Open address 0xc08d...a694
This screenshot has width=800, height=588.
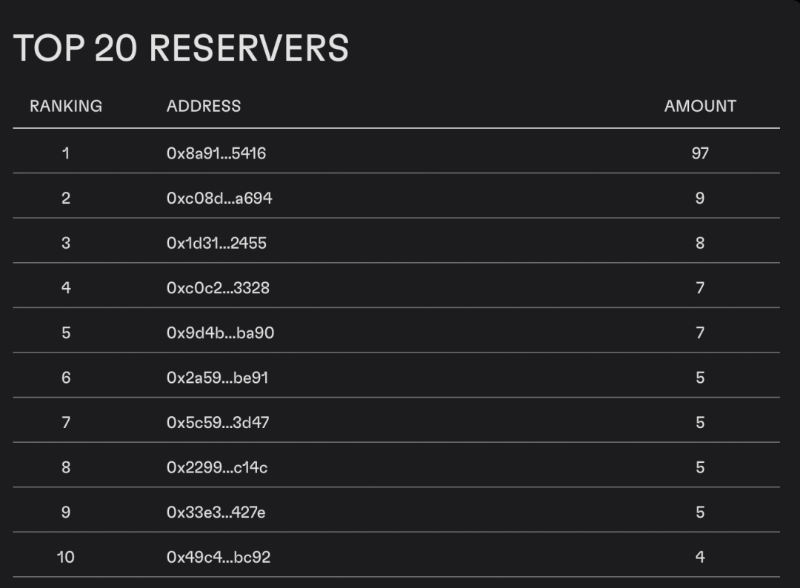tap(219, 198)
